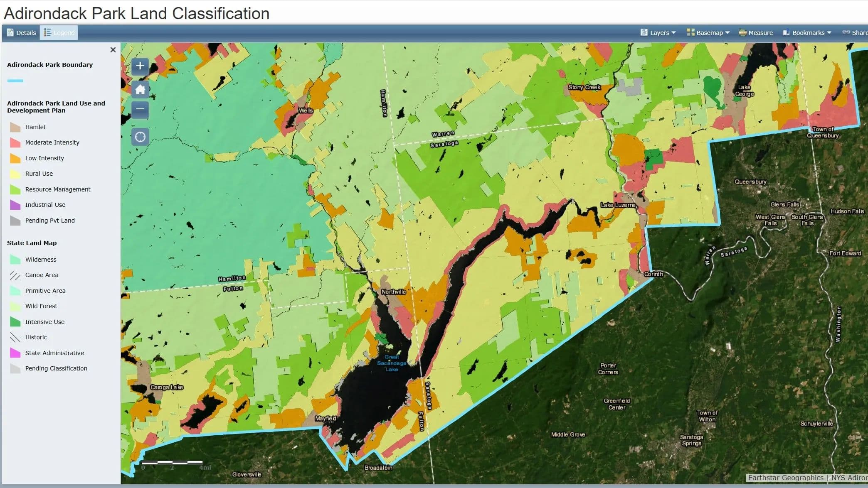Expand the Bookmarks dropdown
This screenshot has height=488, width=868.
pos(807,33)
